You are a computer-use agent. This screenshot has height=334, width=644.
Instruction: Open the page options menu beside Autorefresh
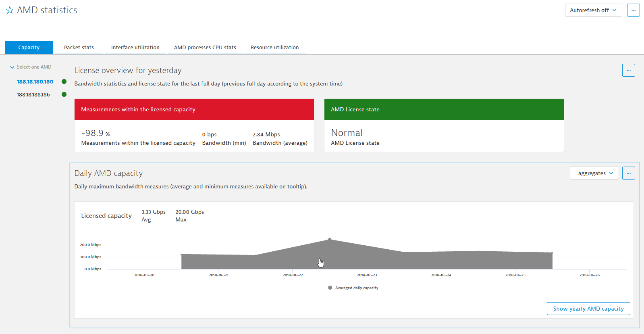pyautogui.click(x=634, y=10)
